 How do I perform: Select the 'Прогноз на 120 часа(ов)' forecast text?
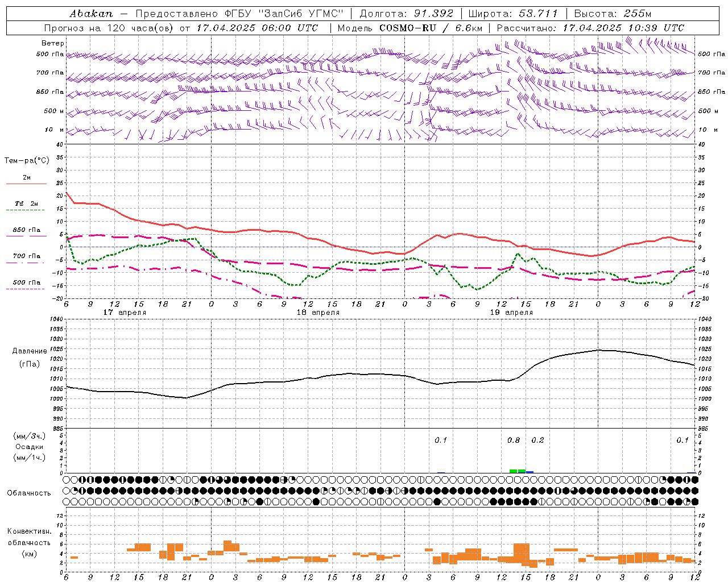tap(109, 28)
